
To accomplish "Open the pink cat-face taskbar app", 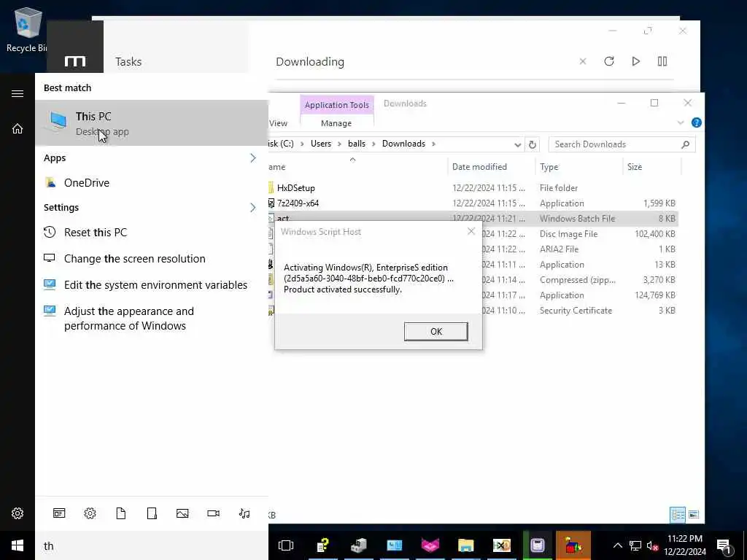I will click(430, 545).
